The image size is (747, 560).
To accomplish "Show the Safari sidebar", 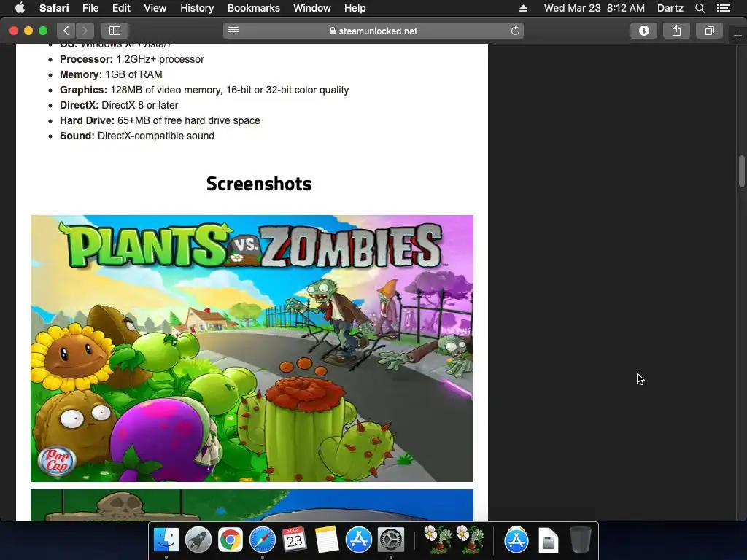I will (115, 31).
